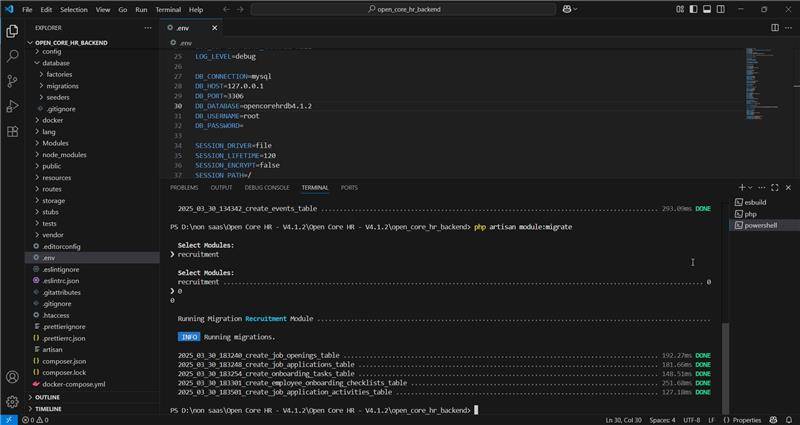Open the Accounts icon in activity bar
The width and height of the screenshot is (800, 425).
(12, 377)
